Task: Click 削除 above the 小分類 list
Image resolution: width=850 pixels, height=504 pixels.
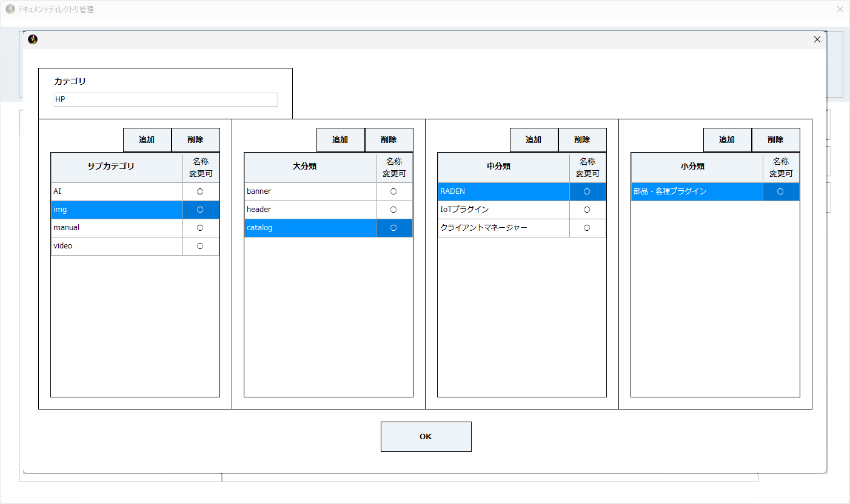Action: 776,140
